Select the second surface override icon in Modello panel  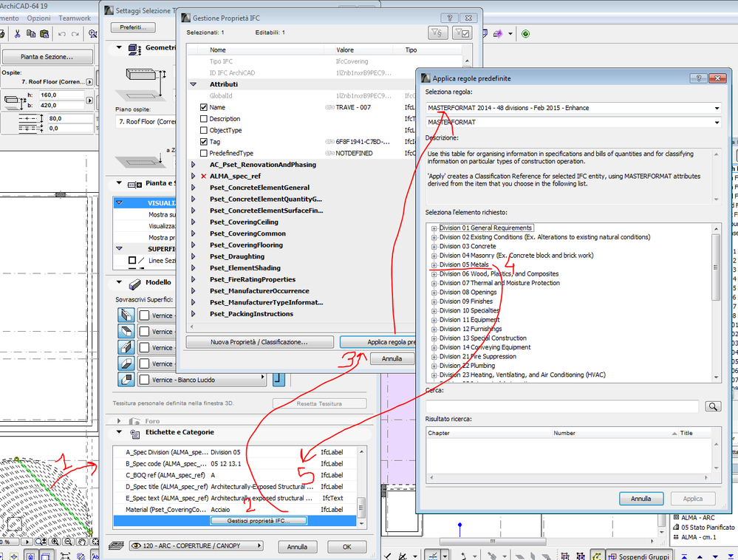[x=126, y=331]
